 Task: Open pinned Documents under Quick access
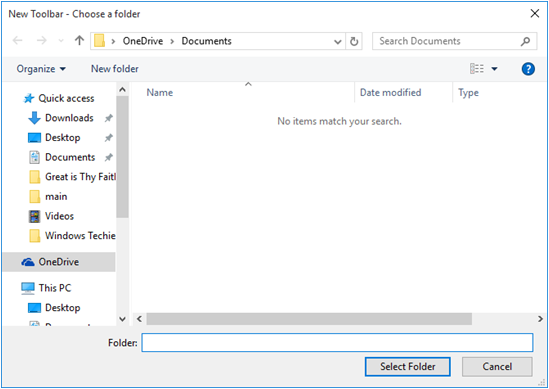(x=70, y=157)
